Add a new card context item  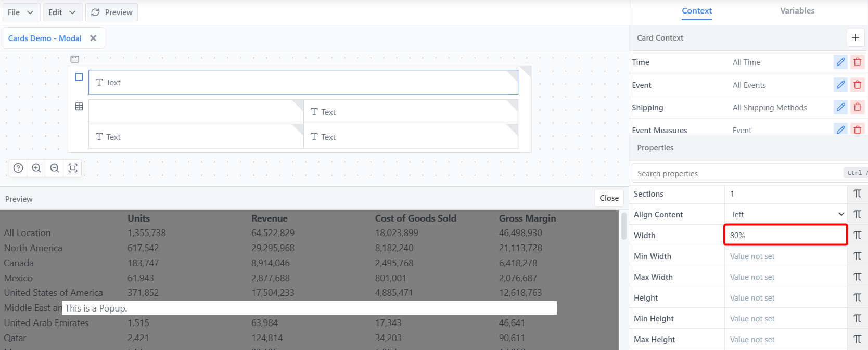[x=855, y=37]
